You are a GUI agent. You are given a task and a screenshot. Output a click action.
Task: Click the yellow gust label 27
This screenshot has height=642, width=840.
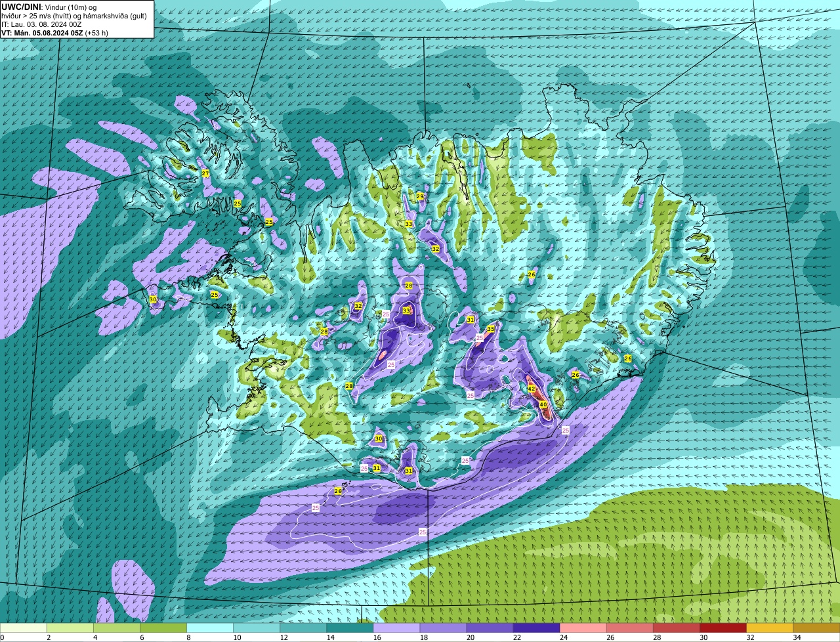click(x=205, y=173)
